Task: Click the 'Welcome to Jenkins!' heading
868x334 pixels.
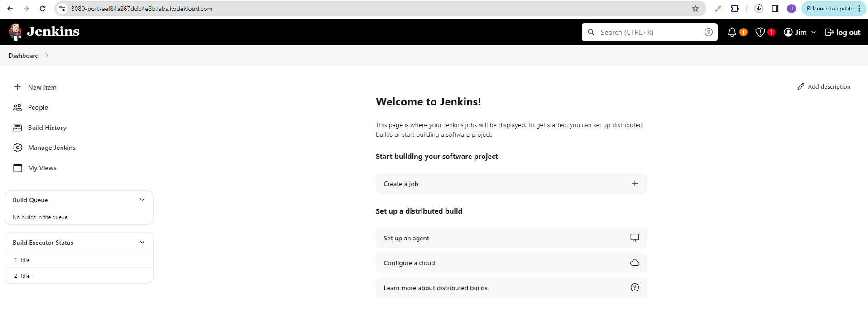Action: click(x=428, y=102)
